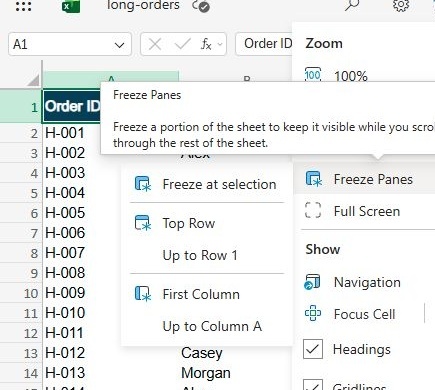The height and width of the screenshot is (390, 435).
Task: Click the confirm checkmark formula icon
Action: pos(183,44)
